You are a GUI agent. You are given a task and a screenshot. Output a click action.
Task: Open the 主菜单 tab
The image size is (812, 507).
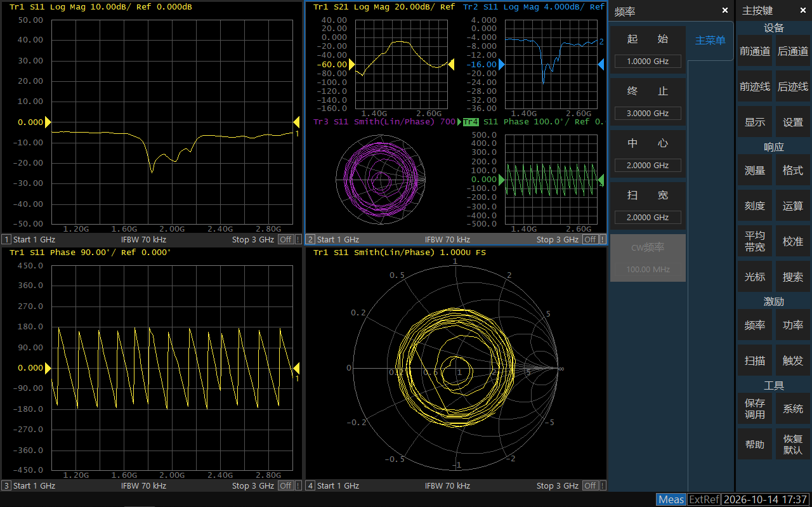(710, 41)
